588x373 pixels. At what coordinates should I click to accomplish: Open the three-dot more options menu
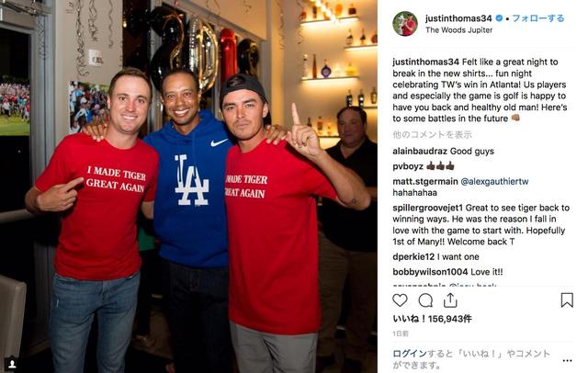(568, 361)
